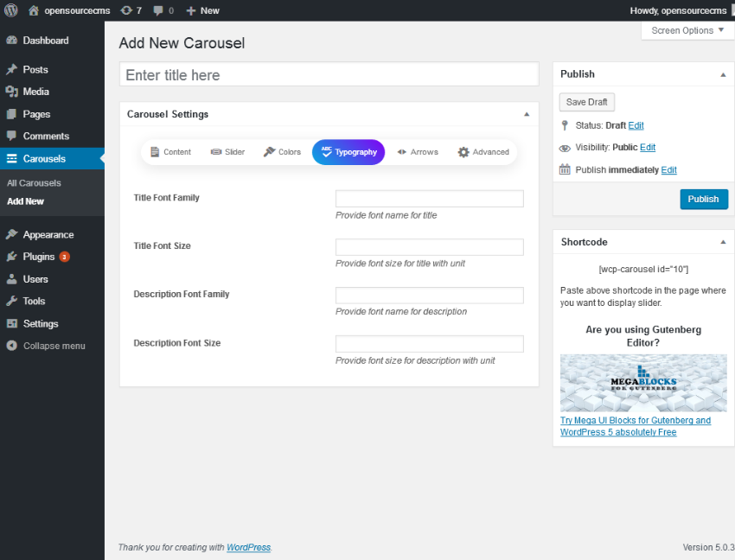Click the Dashboard gauge icon
The height and width of the screenshot is (560, 735).
[x=12, y=41]
